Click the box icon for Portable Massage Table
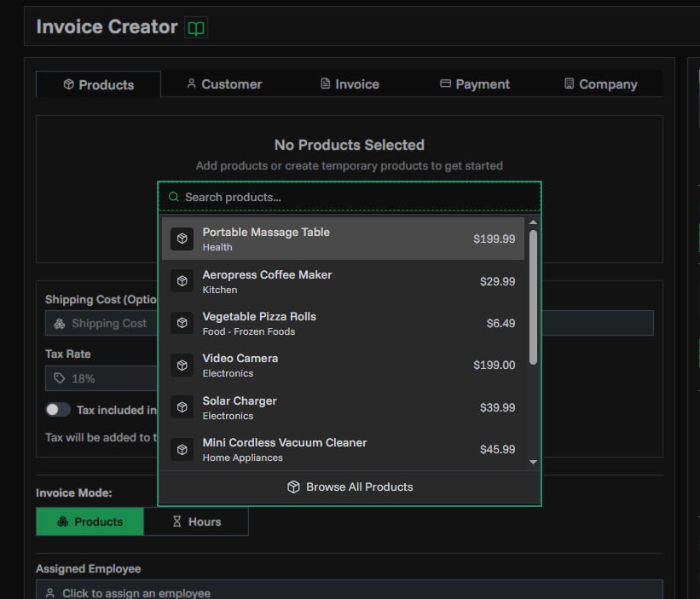Image resolution: width=700 pixels, height=599 pixels. click(x=182, y=239)
